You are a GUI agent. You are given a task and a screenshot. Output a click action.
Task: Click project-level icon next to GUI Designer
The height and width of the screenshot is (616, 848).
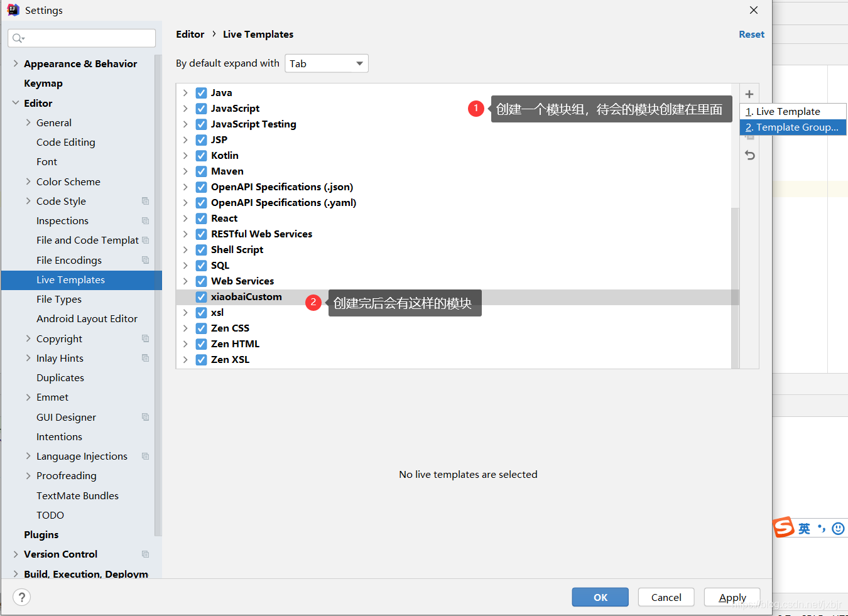[146, 417]
